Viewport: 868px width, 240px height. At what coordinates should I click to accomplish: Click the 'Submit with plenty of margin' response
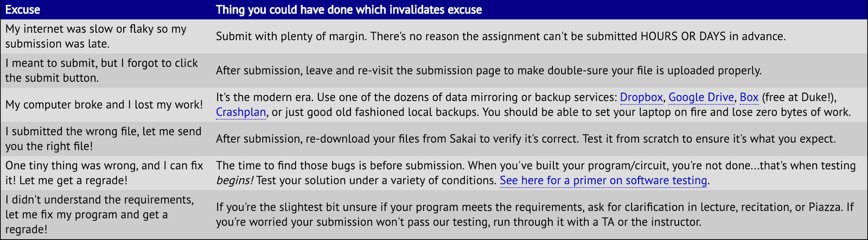tap(501, 36)
